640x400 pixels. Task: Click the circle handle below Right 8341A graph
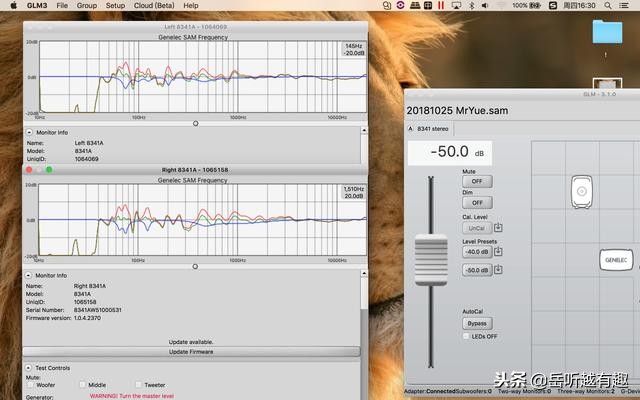pyautogui.click(x=195, y=267)
